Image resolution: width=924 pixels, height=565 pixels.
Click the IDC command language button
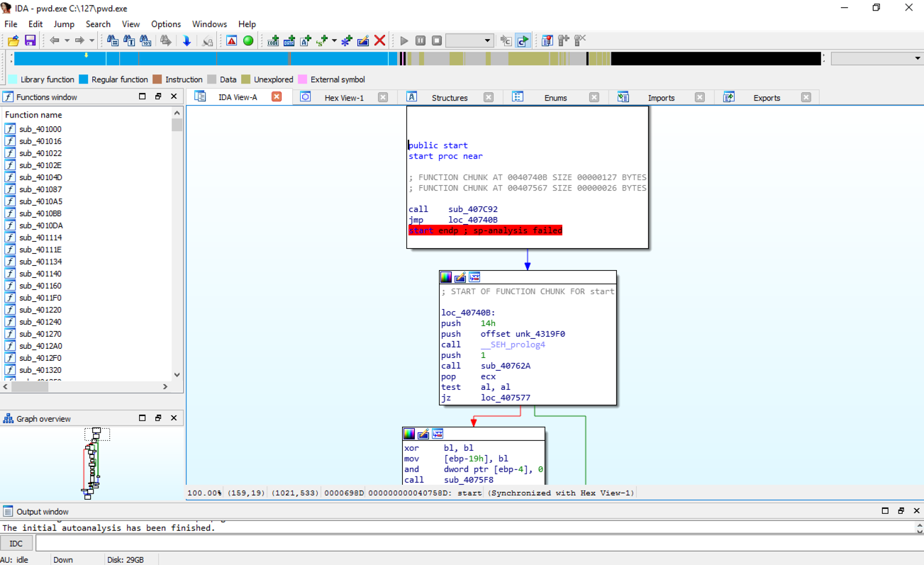coord(16,544)
